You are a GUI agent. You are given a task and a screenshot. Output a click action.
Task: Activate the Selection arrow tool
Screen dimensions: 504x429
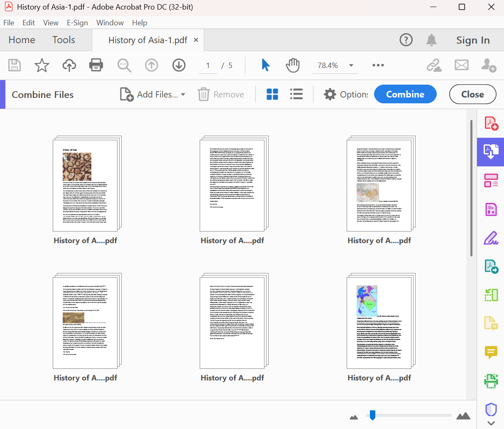pyautogui.click(x=265, y=65)
